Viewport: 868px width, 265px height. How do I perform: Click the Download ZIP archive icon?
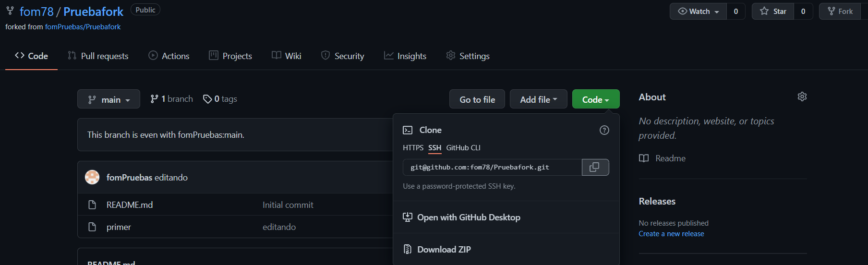click(x=408, y=249)
